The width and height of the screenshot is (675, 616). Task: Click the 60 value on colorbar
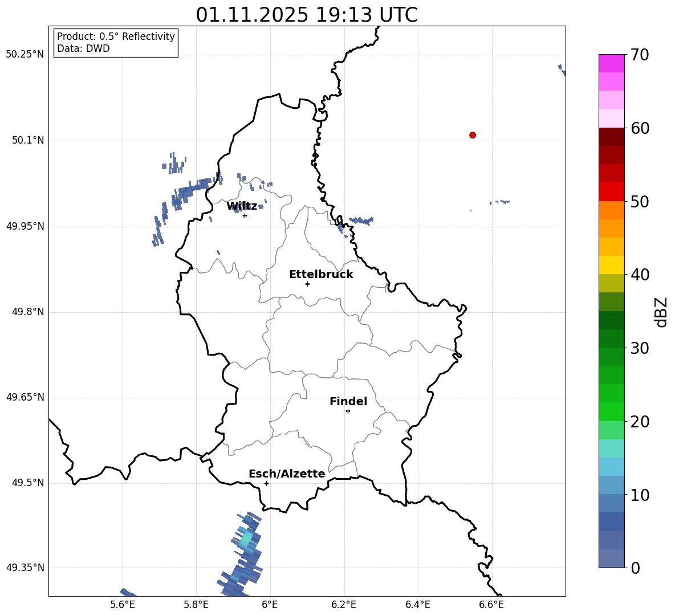pos(640,128)
